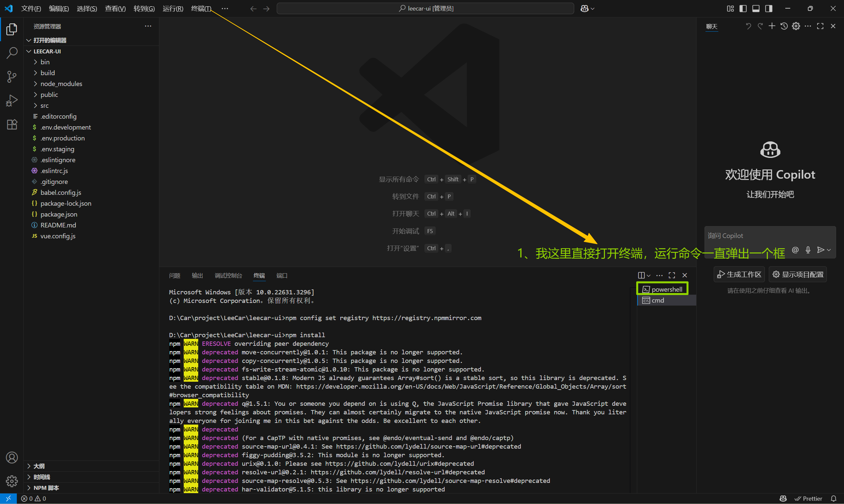Expand the NPM 脚本 section
The width and height of the screenshot is (844, 504).
46,488
